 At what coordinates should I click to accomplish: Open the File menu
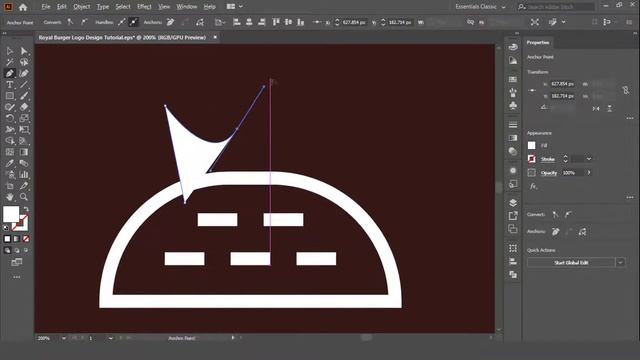[x=46, y=7]
